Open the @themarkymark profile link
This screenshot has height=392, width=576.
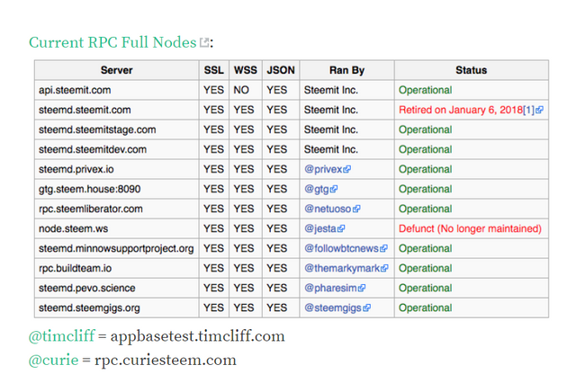[342, 268]
